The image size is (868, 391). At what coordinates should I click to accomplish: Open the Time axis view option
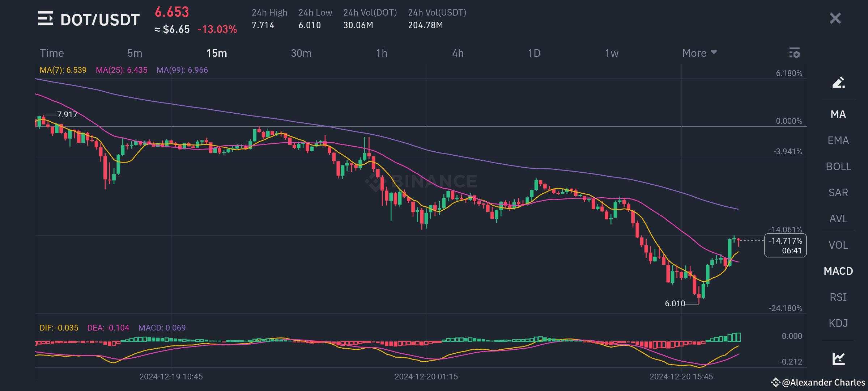pos(52,53)
